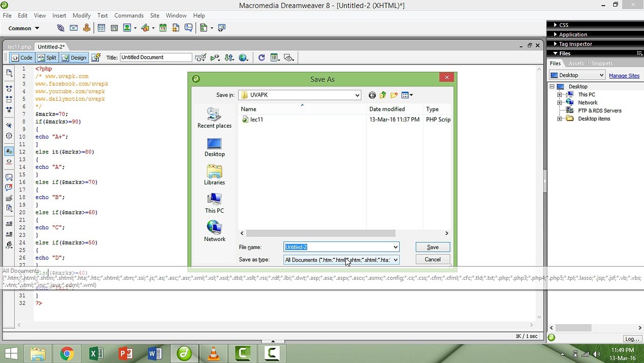Click the document Title text field
This screenshot has width=644, height=363.
pyautogui.click(x=156, y=57)
